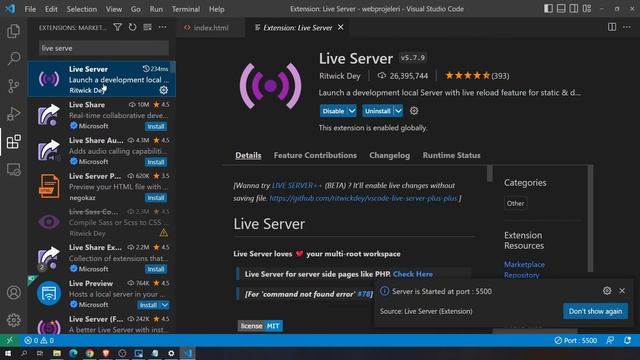Open errors and warnings status indicator
The image size is (640, 360).
coord(39,340)
